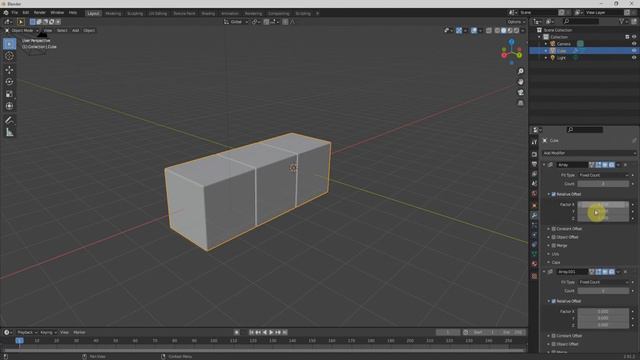Click the outliner search field
Image resolution: width=640 pixels, height=360 pixels.
[x=581, y=21]
